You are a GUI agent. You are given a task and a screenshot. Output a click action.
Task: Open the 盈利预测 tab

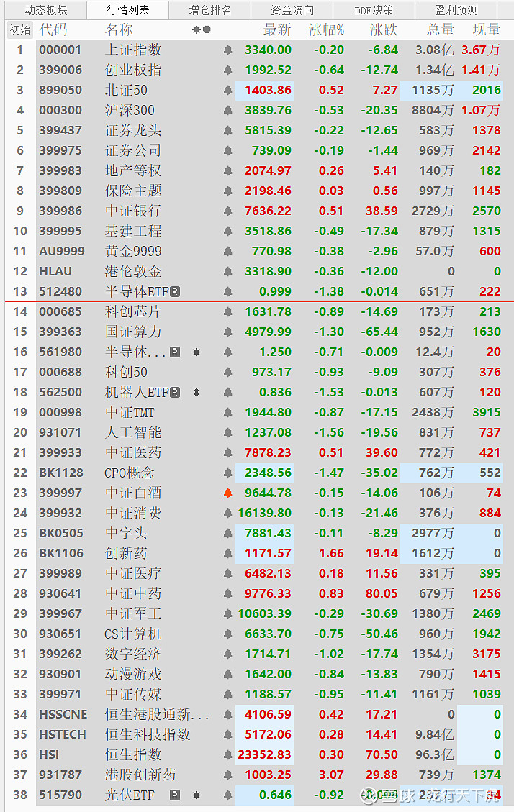pyautogui.click(x=456, y=10)
